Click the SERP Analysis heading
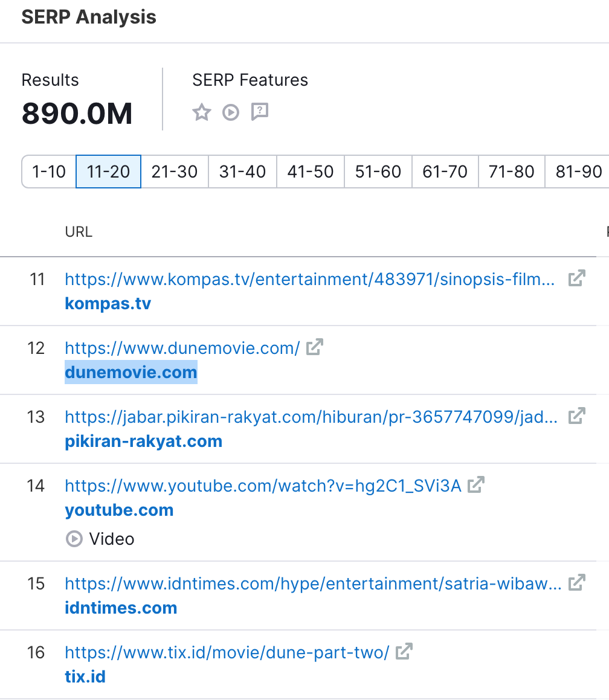609x700 pixels. tap(89, 17)
